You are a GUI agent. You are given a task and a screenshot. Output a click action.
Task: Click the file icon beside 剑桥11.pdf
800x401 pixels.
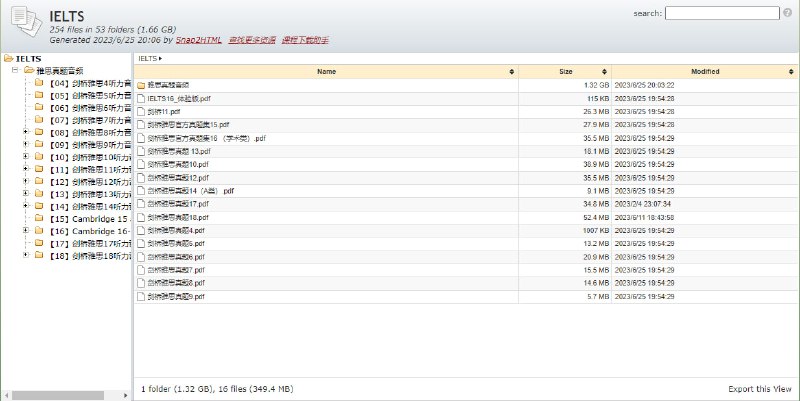(x=141, y=112)
